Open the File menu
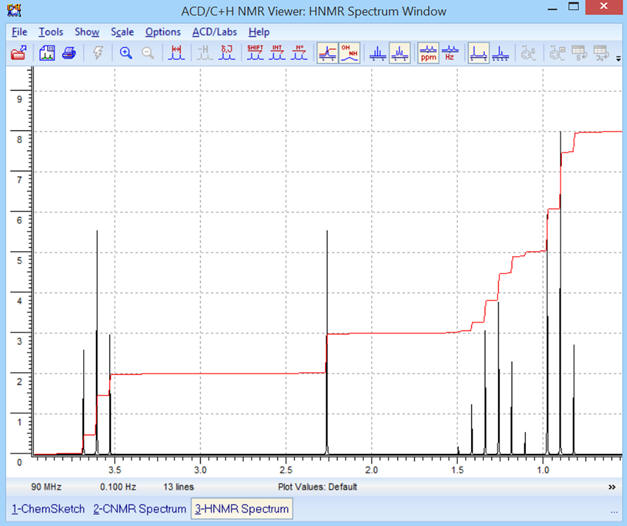The image size is (627, 526). 19,32
